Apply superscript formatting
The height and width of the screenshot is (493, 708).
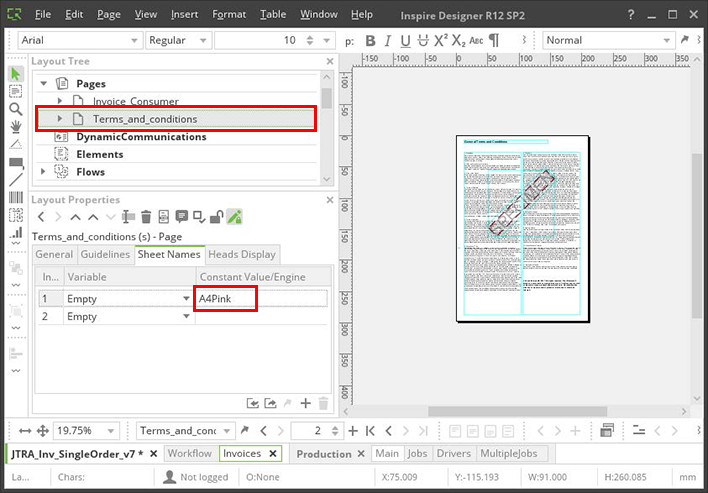click(x=440, y=41)
